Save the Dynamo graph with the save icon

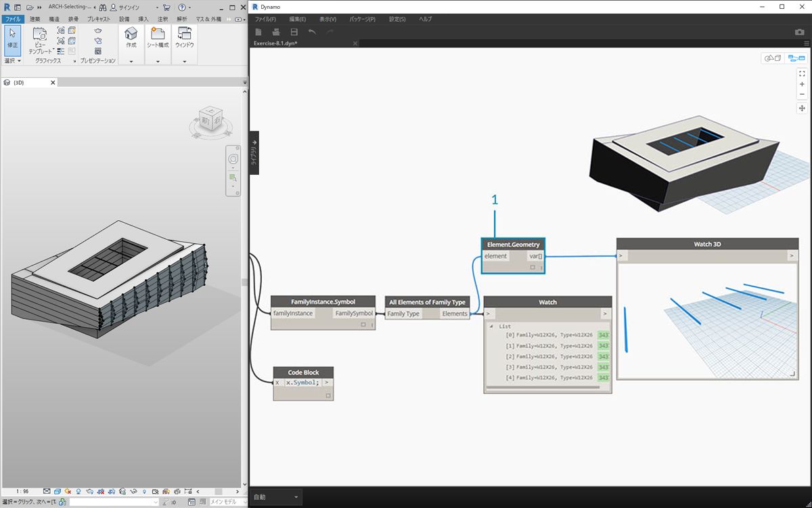click(x=294, y=32)
